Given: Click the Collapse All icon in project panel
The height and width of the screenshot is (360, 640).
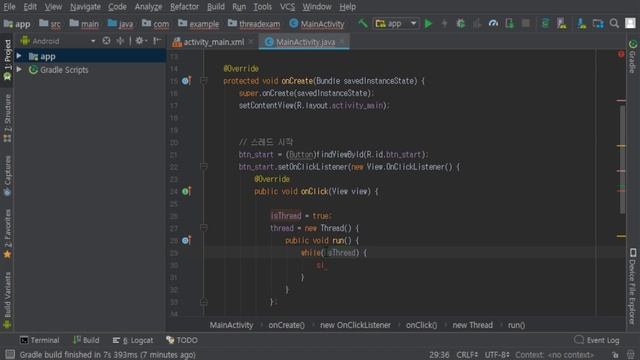Looking at the screenshot, I should [x=120, y=41].
